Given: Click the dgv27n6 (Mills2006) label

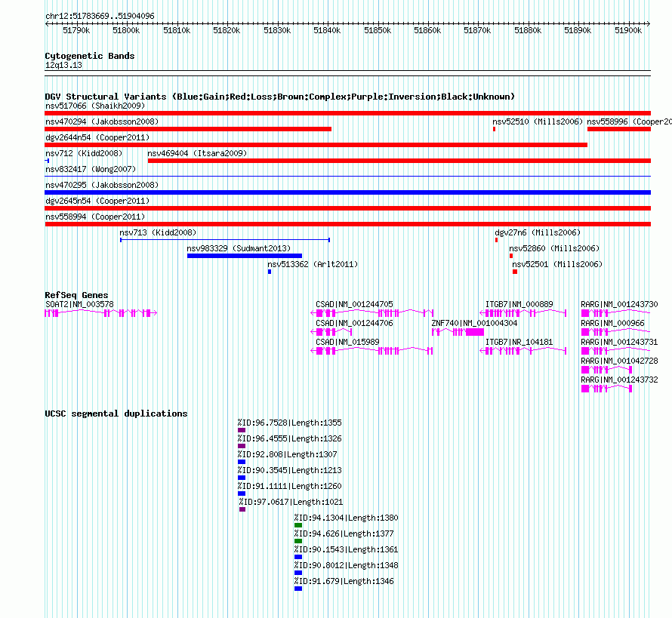Looking at the screenshot, I should click(x=538, y=232).
